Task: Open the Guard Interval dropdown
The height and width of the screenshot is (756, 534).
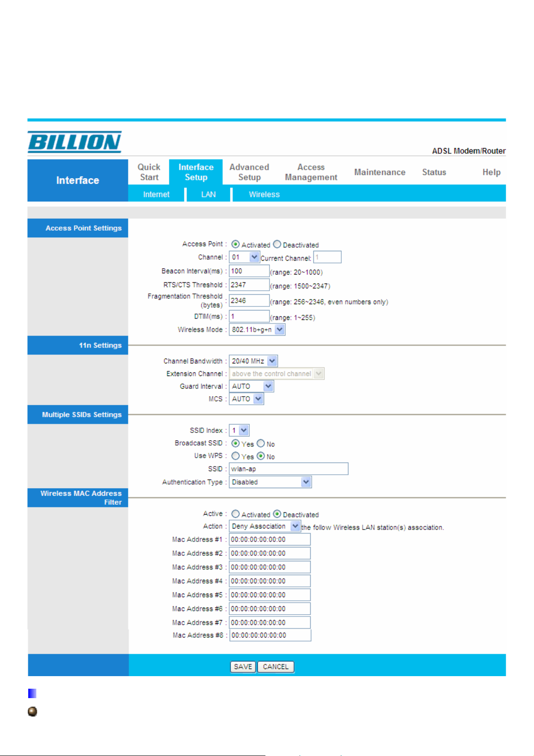Action: (x=251, y=386)
